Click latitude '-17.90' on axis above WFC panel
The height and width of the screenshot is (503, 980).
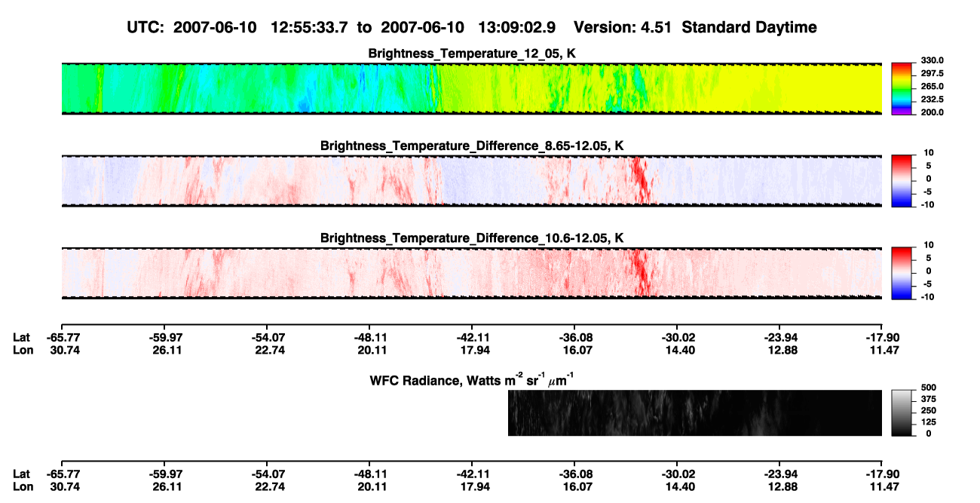(882, 338)
